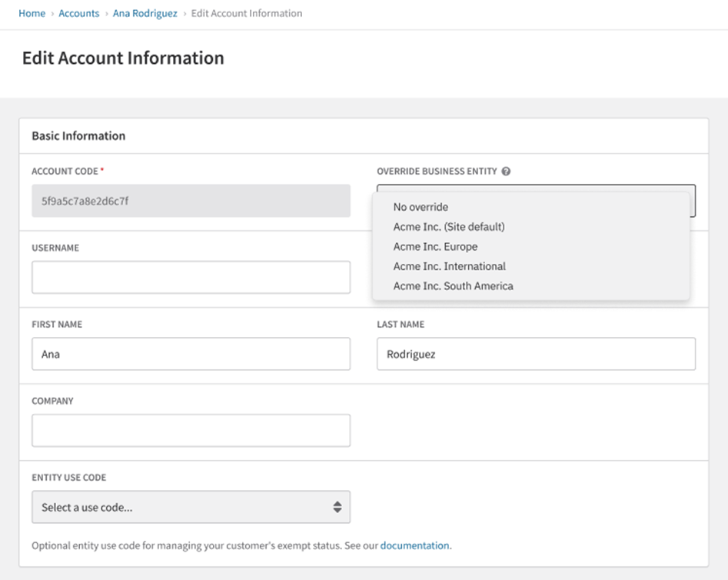Focus the Username input field
728x580 pixels.
pyautogui.click(x=191, y=277)
